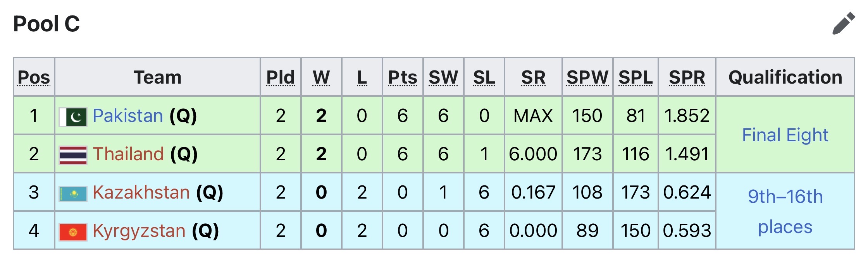Click the SPR column header abbreviation

click(x=687, y=77)
